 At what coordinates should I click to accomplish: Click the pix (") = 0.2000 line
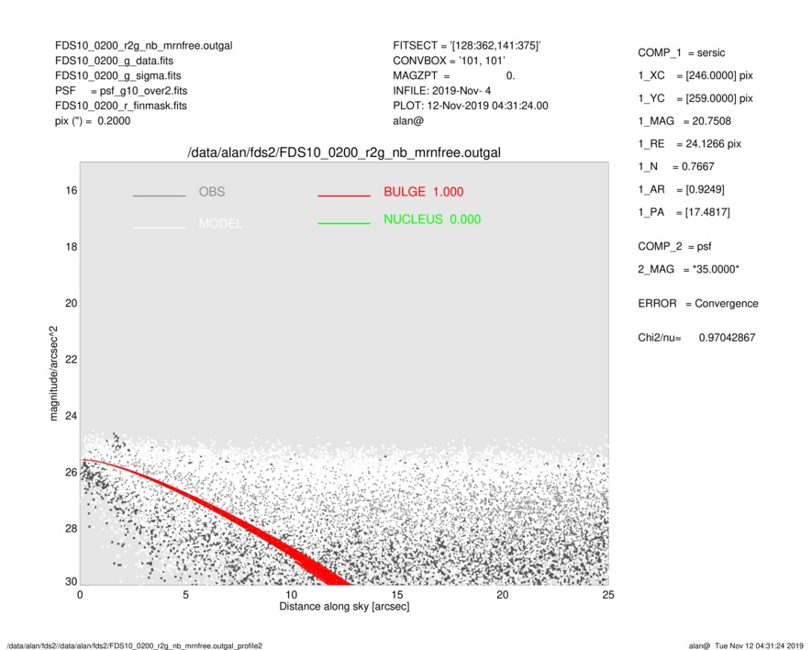tap(93, 121)
